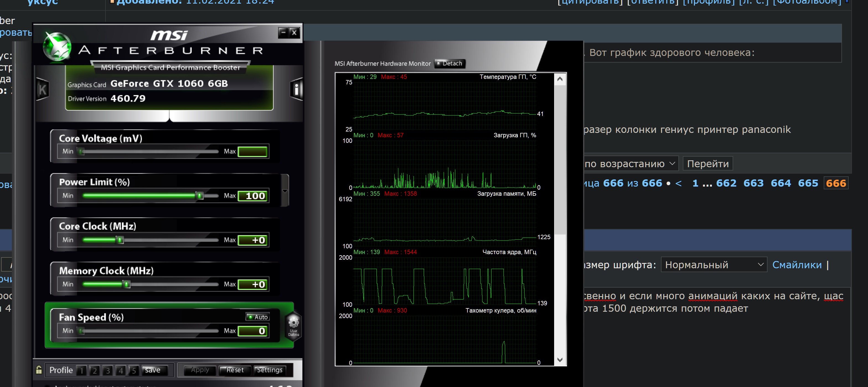Open the info panel icon

click(296, 89)
